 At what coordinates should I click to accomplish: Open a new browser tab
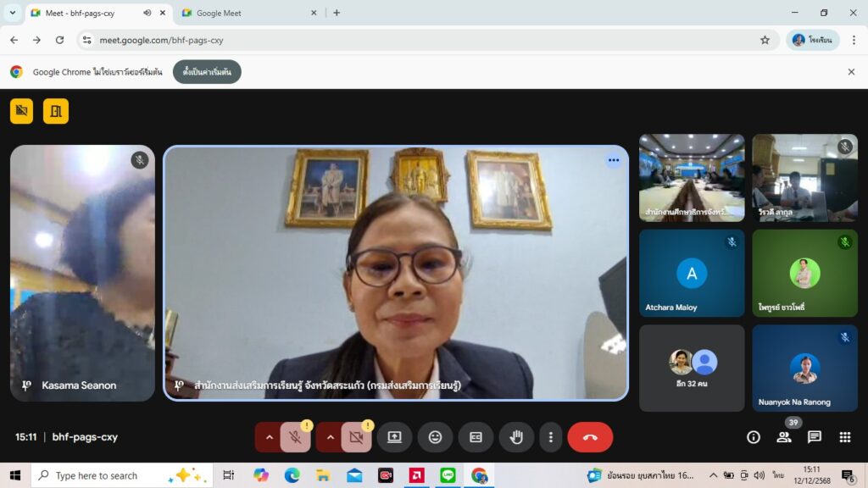click(x=337, y=13)
